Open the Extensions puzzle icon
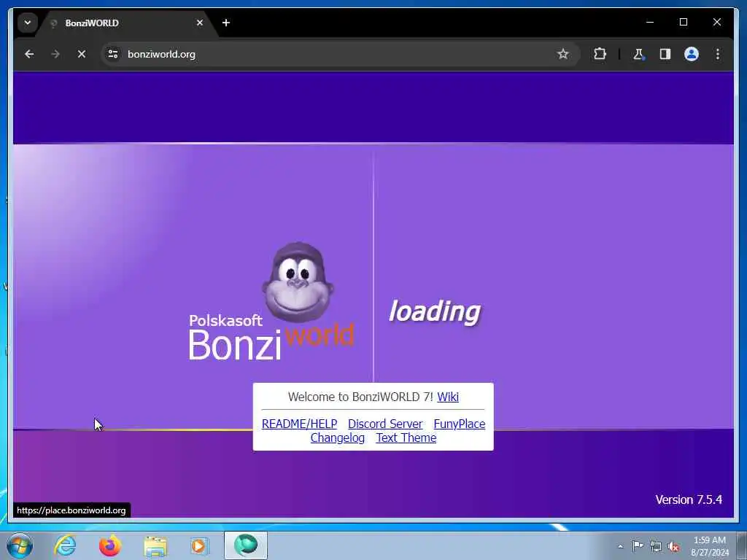This screenshot has width=747, height=560. tap(600, 54)
